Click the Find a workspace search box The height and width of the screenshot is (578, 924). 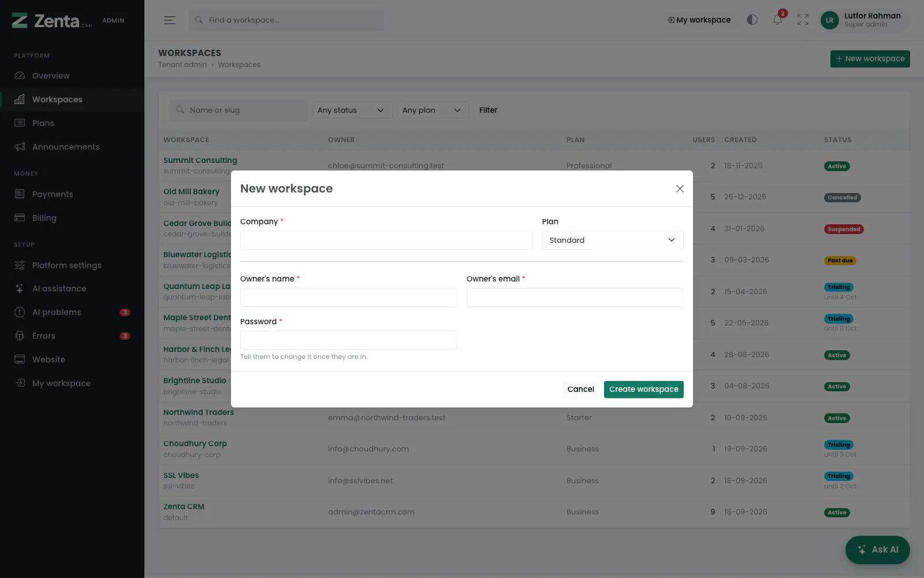click(286, 20)
